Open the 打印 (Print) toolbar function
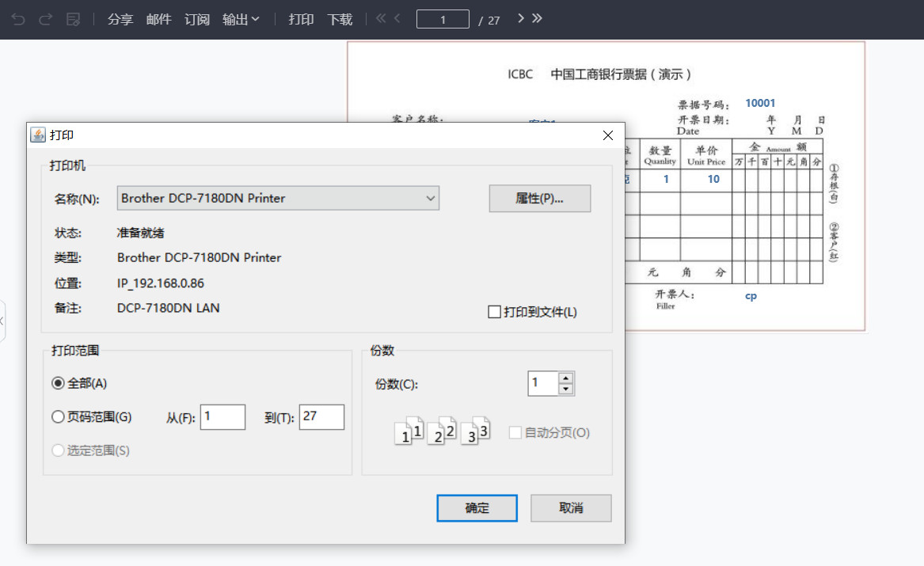 (301, 19)
